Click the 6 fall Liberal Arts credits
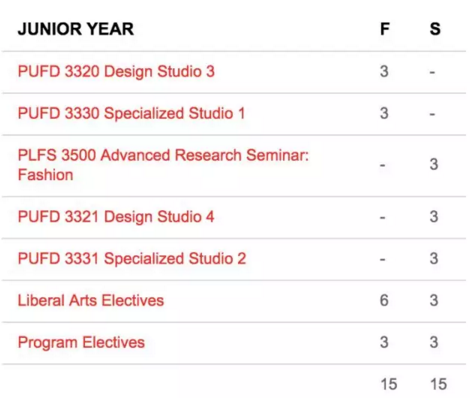Screen dimensions: 470x398 384,300
